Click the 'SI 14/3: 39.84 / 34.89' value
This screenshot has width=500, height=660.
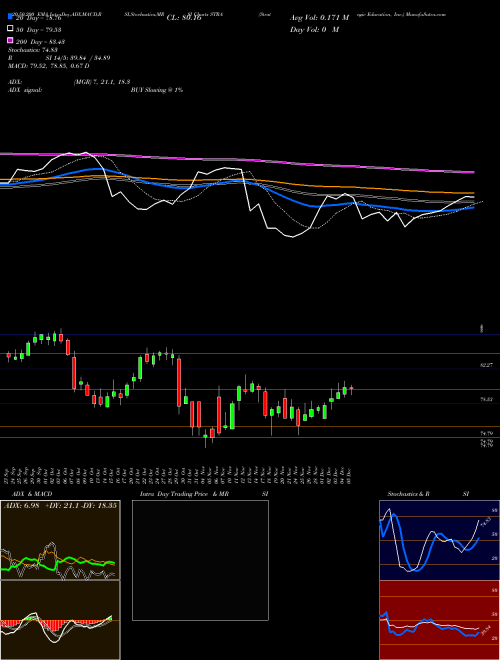tap(78, 58)
